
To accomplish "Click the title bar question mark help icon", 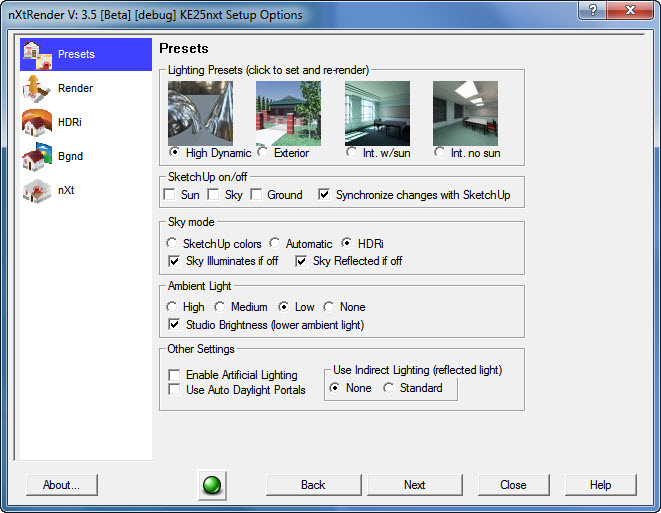I will click(592, 10).
